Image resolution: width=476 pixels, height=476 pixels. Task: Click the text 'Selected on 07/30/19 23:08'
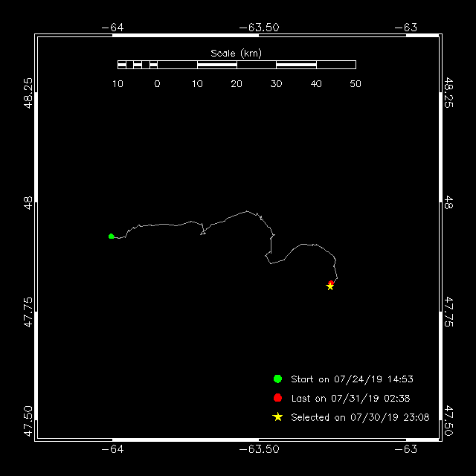pos(360,417)
